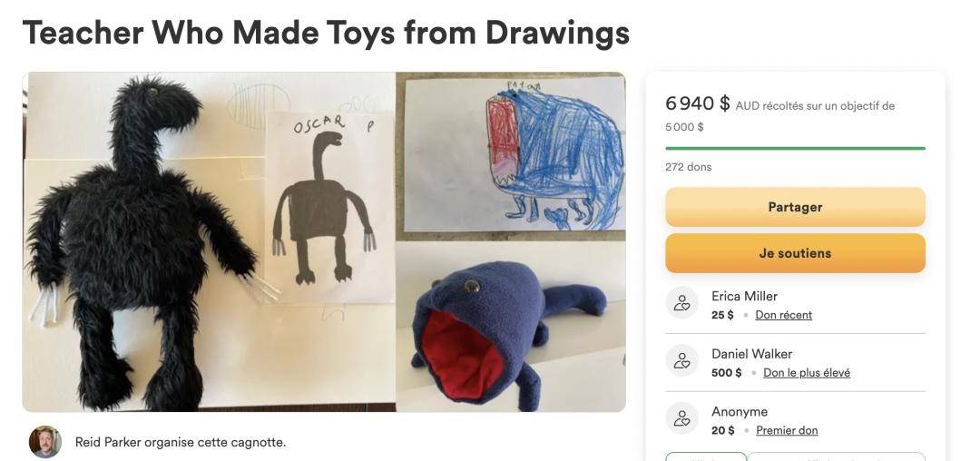Click the donor heart icon beside Anonyme
980x461 pixels.
pyautogui.click(x=681, y=418)
